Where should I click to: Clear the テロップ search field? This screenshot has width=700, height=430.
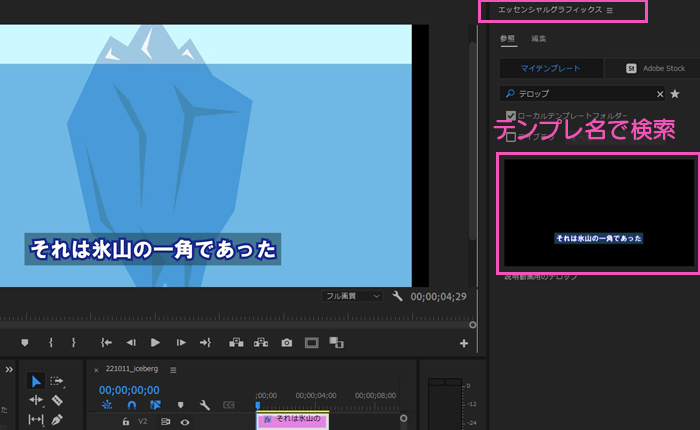pos(659,94)
